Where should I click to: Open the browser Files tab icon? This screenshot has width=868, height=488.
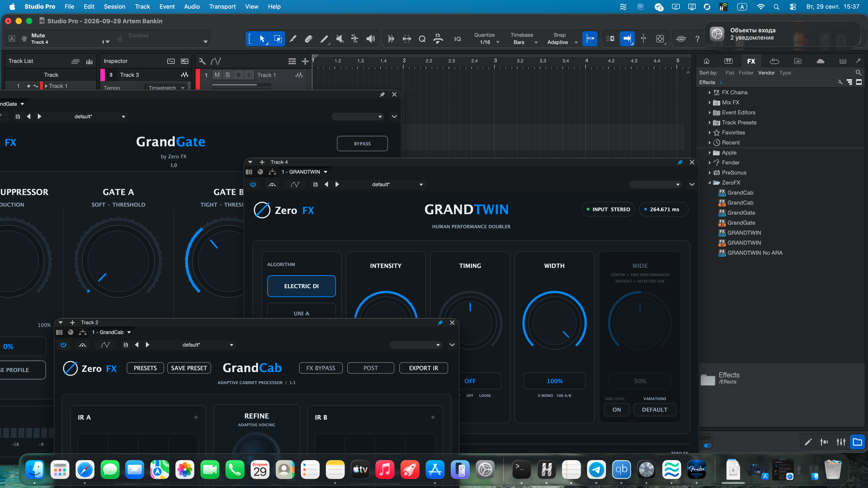click(798, 61)
